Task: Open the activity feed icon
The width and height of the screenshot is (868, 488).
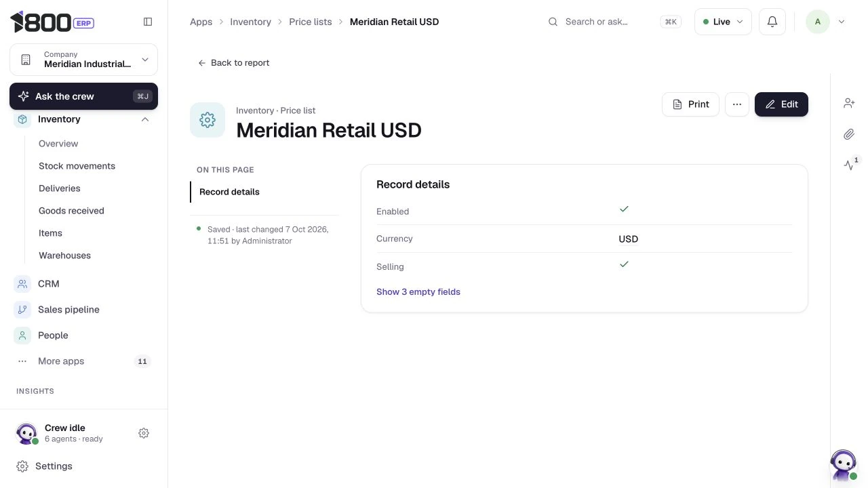Action: pyautogui.click(x=849, y=165)
